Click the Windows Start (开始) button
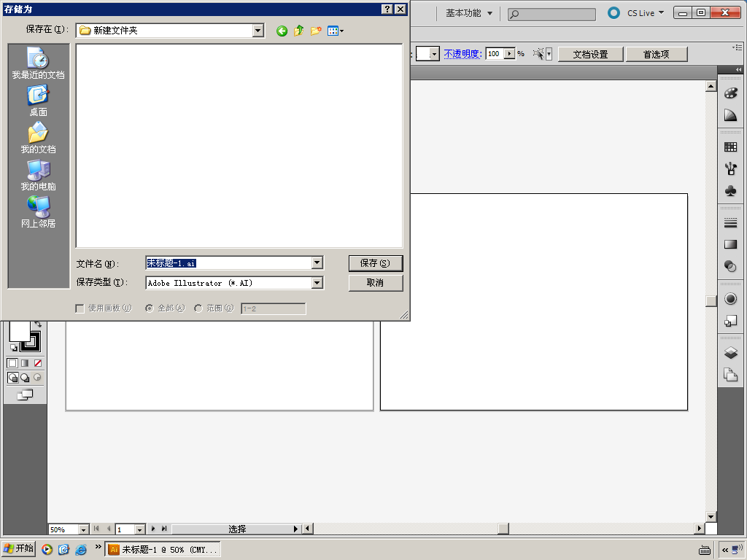This screenshot has width=747, height=560. point(18,549)
